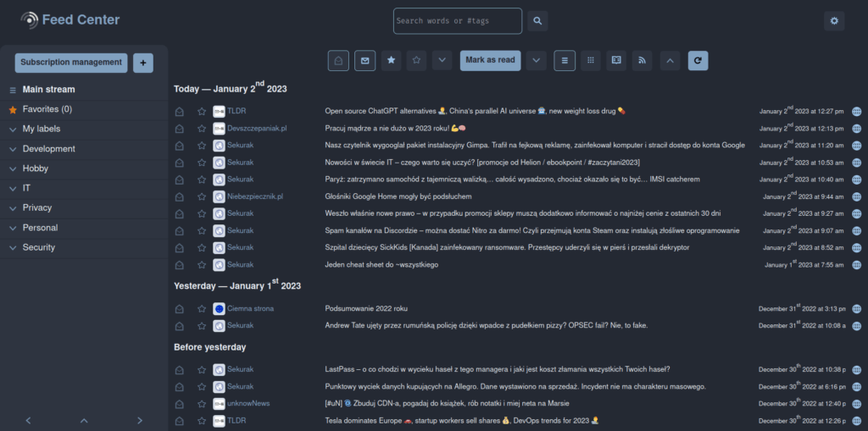Click Devszczepaniak.pl feed favicon
The image size is (868, 431).
click(219, 129)
